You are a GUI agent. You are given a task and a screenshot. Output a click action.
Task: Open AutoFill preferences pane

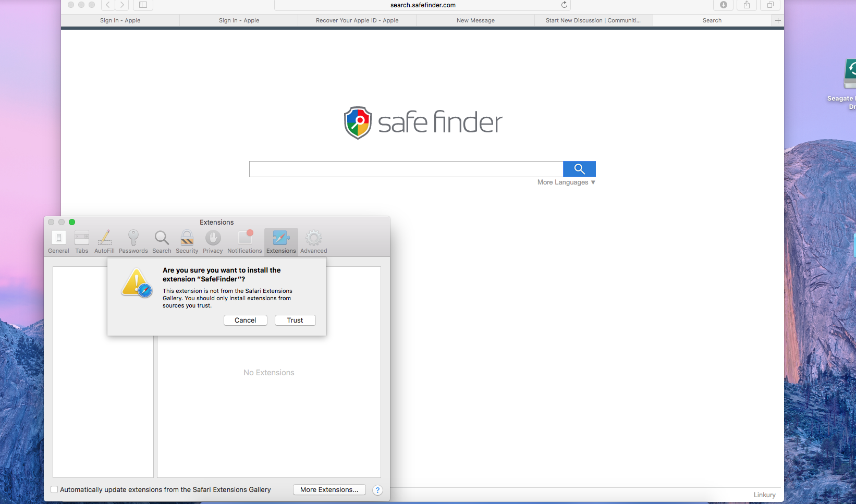[104, 242]
